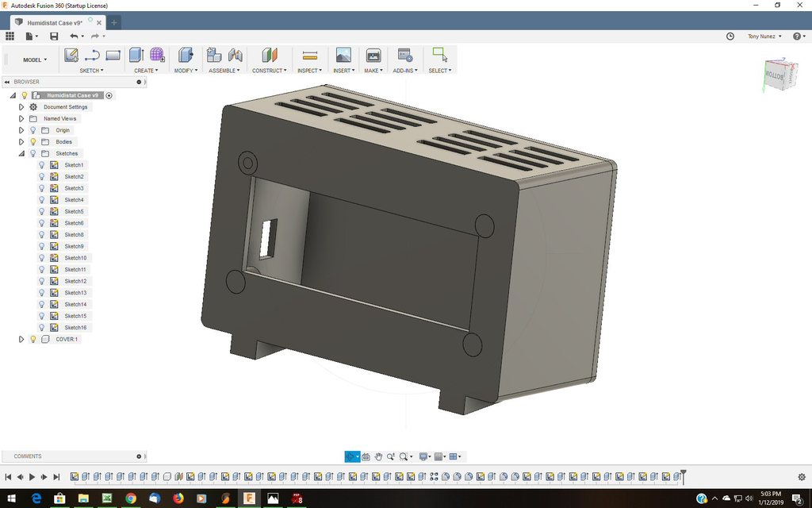Image resolution: width=812 pixels, height=508 pixels.
Task: Open the Extrude tool in Create panel
Action: click(136, 54)
